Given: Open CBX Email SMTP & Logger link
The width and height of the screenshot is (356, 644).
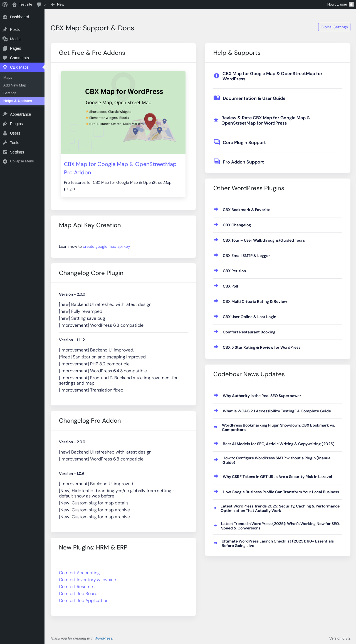Looking at the screenshot, I should tap(246, 256).
